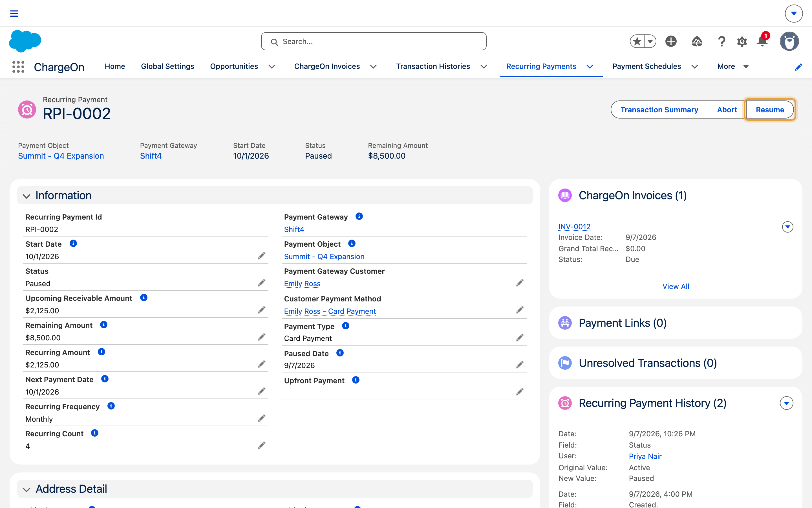Open Payment Schedules tab dropdown chevron
The width and height of the screenshot is (812, 508).
(x=694, y=67)
